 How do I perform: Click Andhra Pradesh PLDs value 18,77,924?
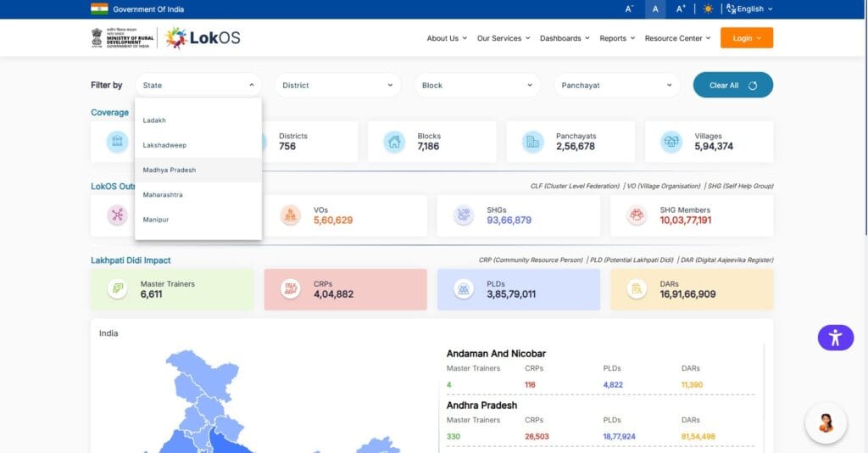click(619, 436)
